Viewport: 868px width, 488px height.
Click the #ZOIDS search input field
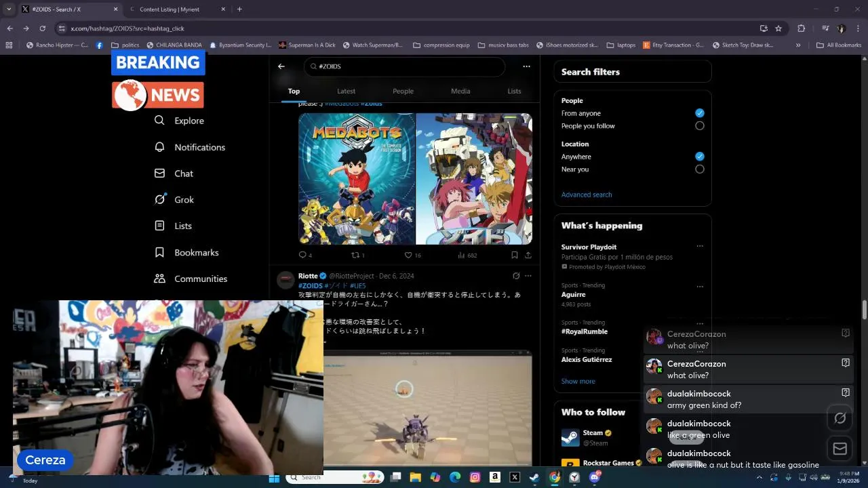click(404, 66)
